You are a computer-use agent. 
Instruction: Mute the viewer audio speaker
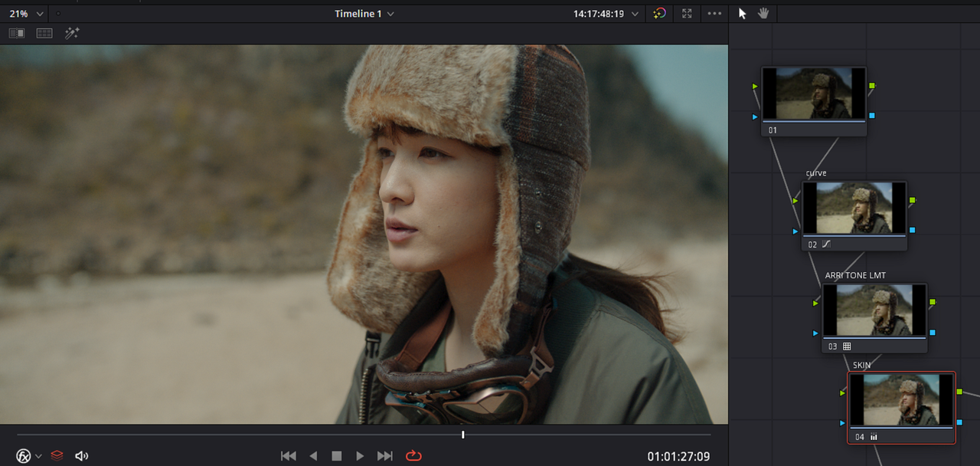[x=81, y=456]
